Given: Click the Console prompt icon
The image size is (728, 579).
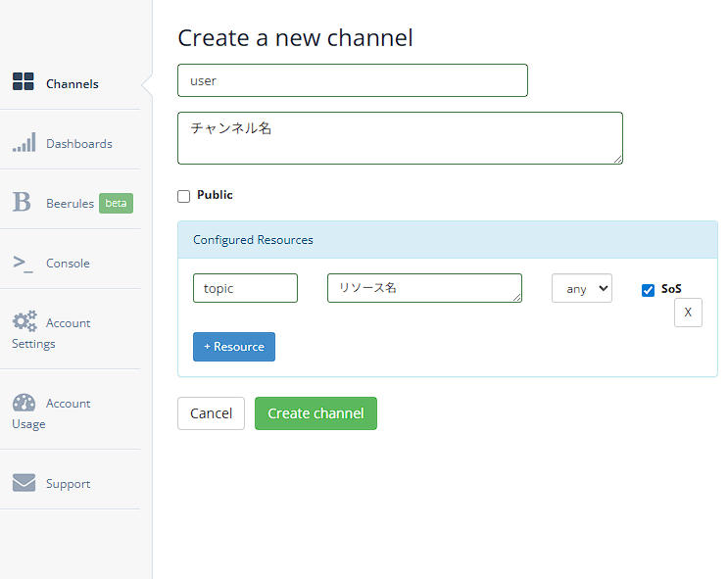Looking at the screenshot, I should (x=23, y=263).
